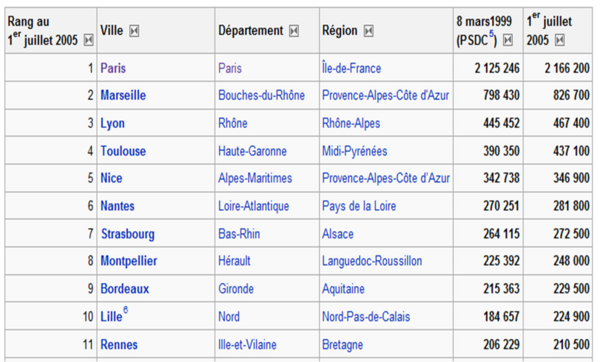600x362 pixels.
Task: Sort table by Ville column icon
Action: [134, 31]
